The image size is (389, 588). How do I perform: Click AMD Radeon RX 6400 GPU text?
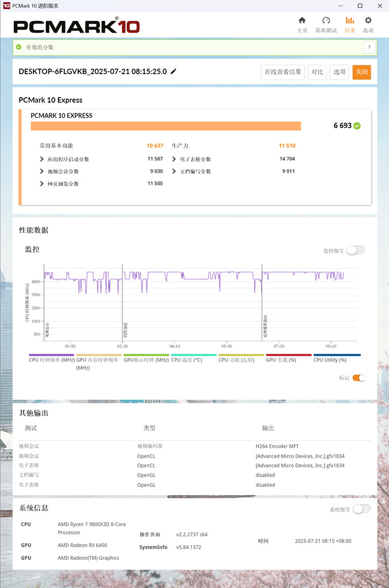pos(83,546)
